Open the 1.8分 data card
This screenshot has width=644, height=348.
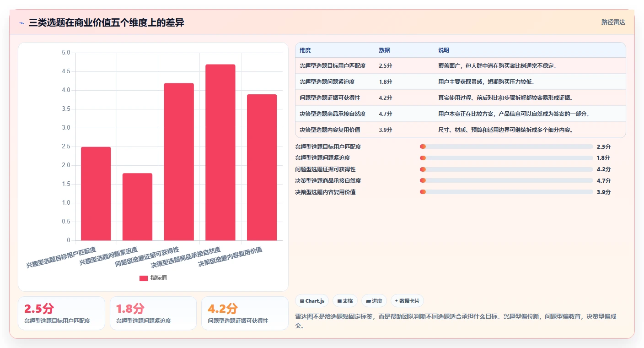[x=153, y=313]
